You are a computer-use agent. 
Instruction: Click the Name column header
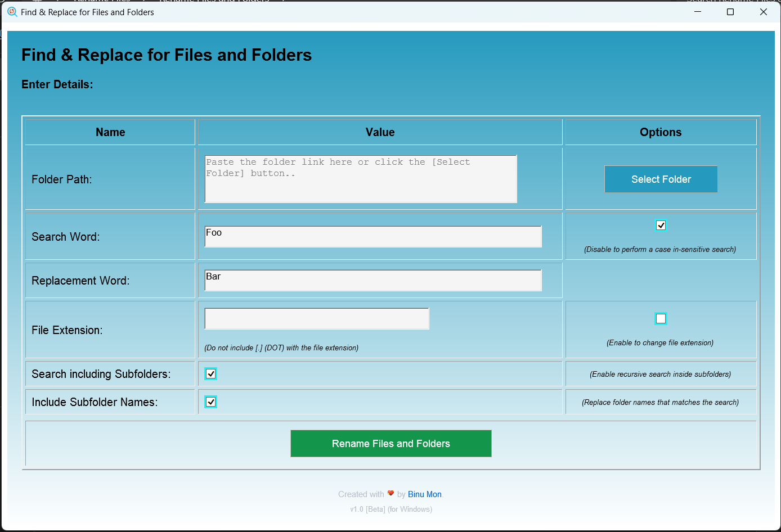click(110, 132)
